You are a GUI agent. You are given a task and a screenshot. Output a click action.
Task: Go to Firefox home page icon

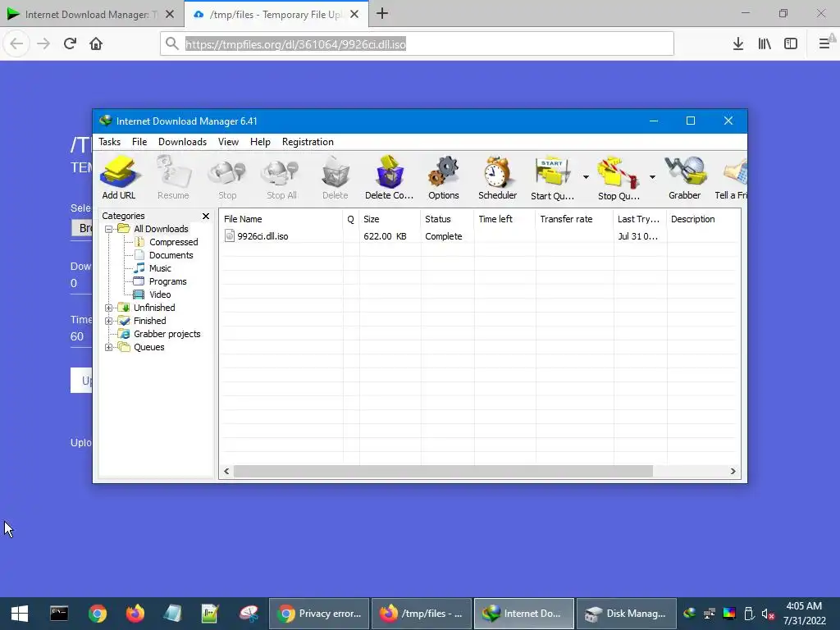96,43
